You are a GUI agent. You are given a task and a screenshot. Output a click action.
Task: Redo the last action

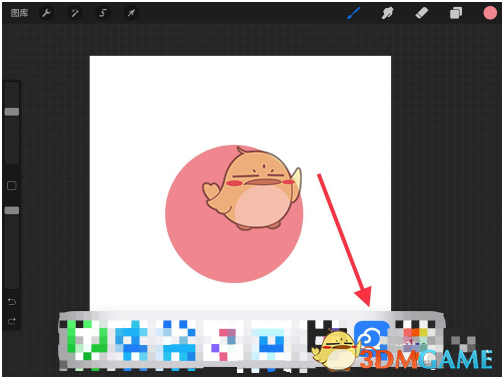pyautogui.click(x=12, y=321)
